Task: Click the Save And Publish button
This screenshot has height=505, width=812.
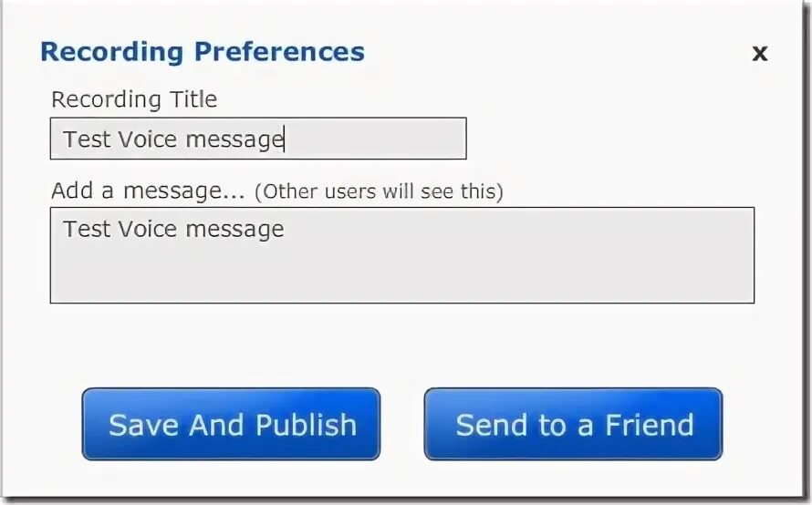Action: coord(231,424)
